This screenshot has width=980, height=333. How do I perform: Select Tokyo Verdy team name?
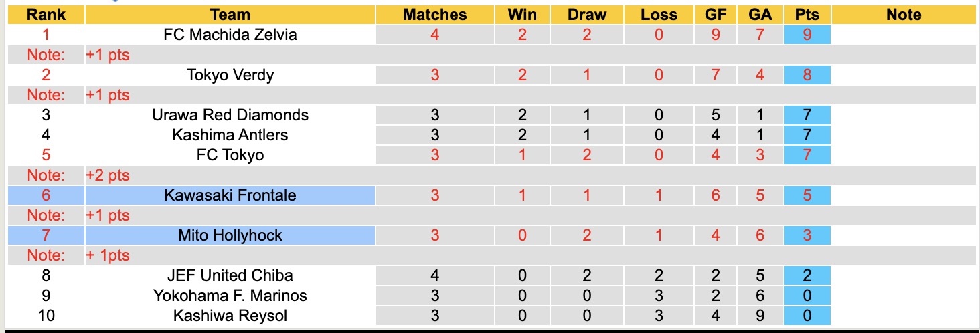pyautogui.click(x=230, y=75)
